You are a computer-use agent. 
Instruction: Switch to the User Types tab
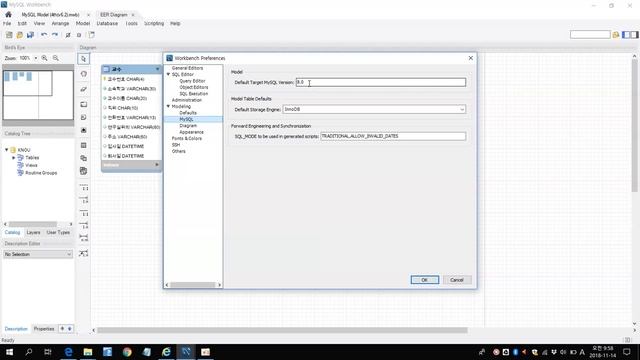(58, 232)
